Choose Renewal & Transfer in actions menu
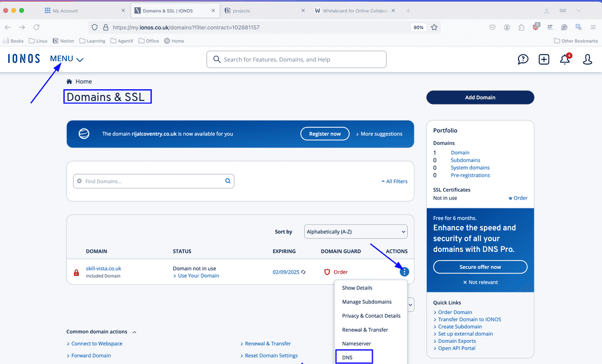 coord(364,329)
